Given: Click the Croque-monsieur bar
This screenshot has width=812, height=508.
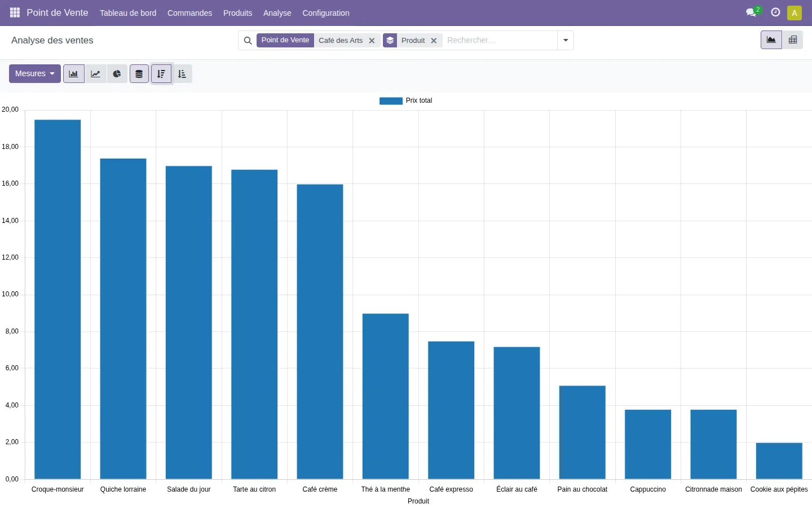Looking at the screenshot, I should (x=58, y=299).
